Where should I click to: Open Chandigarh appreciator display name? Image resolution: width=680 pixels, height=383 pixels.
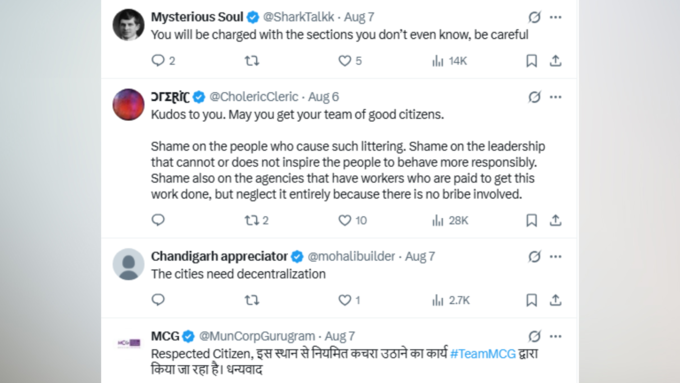[x=219, y=256]
